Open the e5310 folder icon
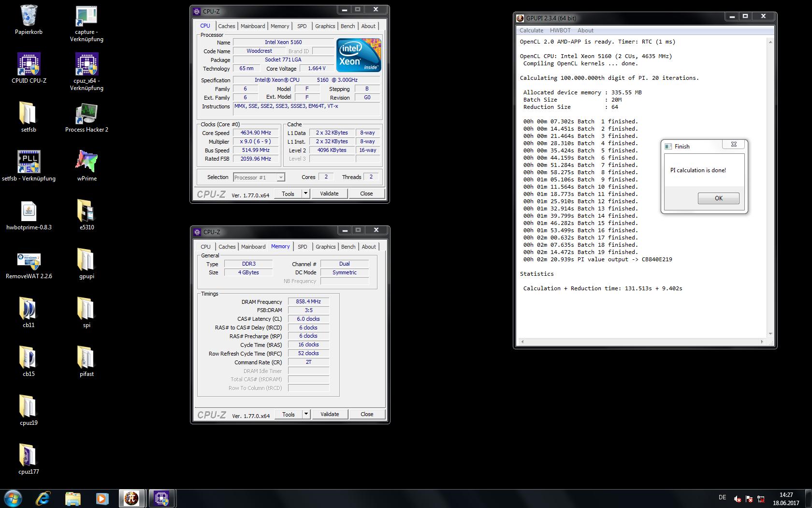Viewport: 812px width, 508px height. pyautogui.click(x=87, y=215)
